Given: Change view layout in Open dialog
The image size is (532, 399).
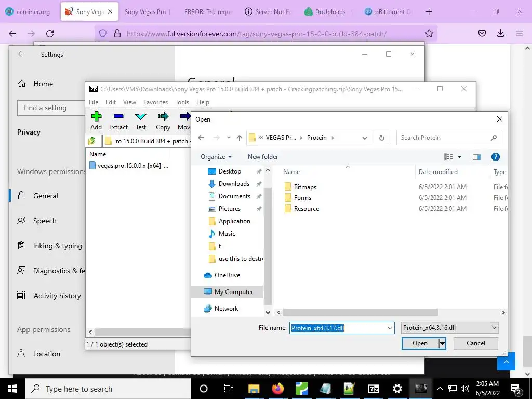Looking at the screenshot, I should pos(448,157).
